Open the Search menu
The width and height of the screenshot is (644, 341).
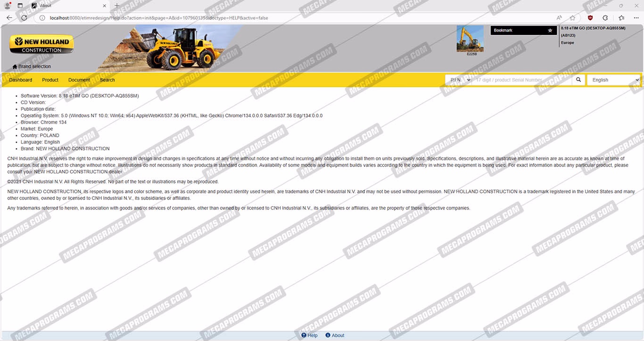(x=107, y=80)
